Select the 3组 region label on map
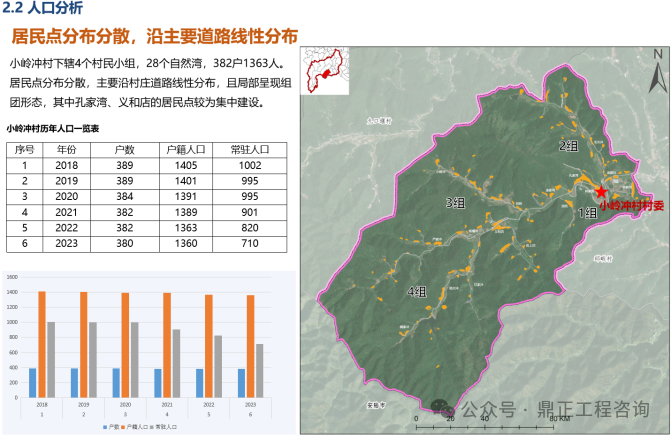The width and height of the screenshot is (671, 436). tap(455, 203)
